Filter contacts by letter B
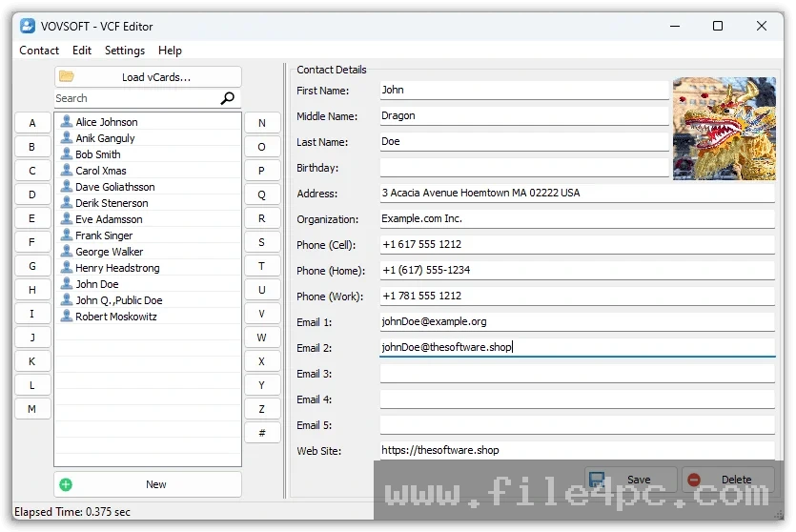796x532 pixels. (x=32, y=147)
